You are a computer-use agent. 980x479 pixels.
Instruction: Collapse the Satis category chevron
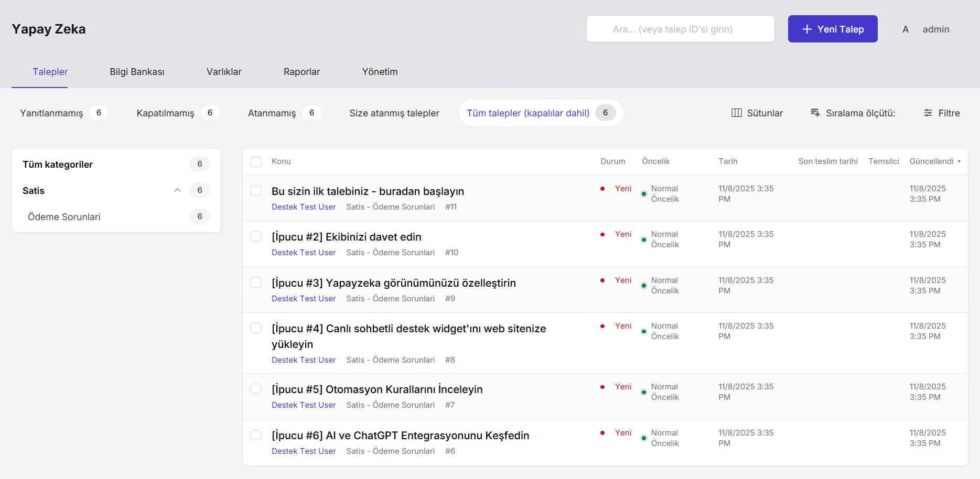tap(177, 190)
